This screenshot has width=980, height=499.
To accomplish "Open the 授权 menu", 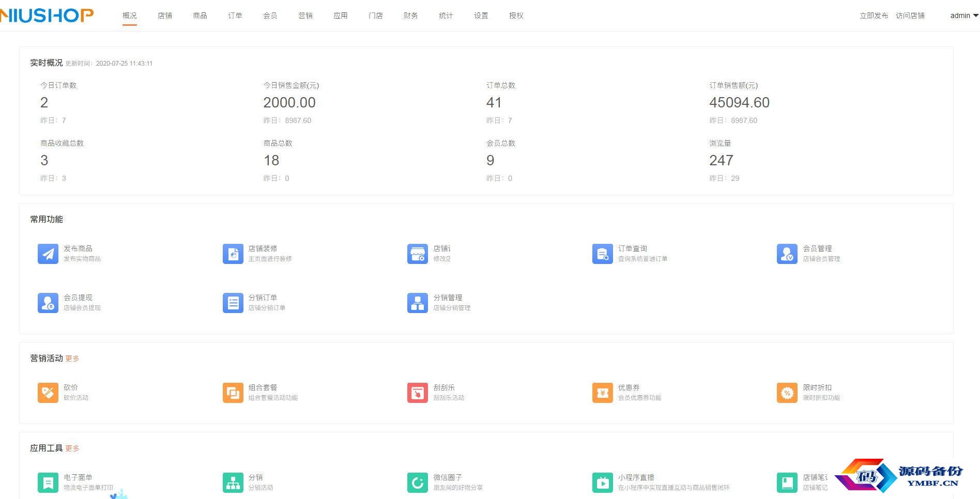I will [516, 15].
